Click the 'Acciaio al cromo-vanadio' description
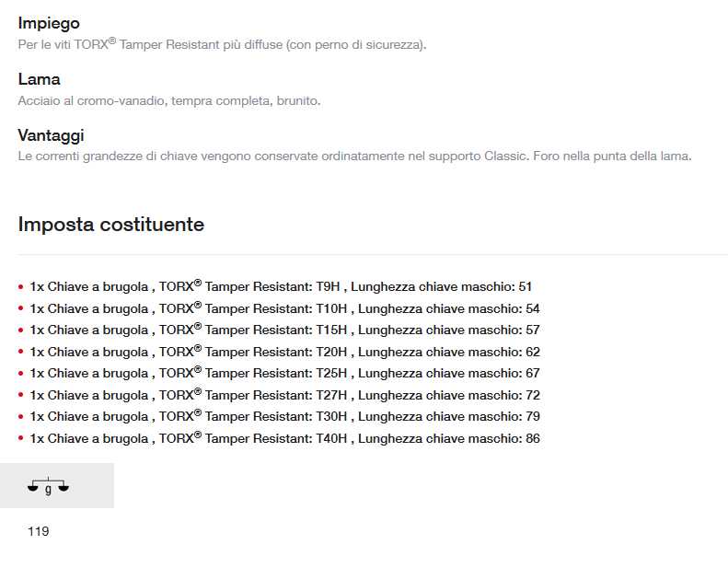The width and height of the screenshot is (728, 568). (x=169, y=100)
